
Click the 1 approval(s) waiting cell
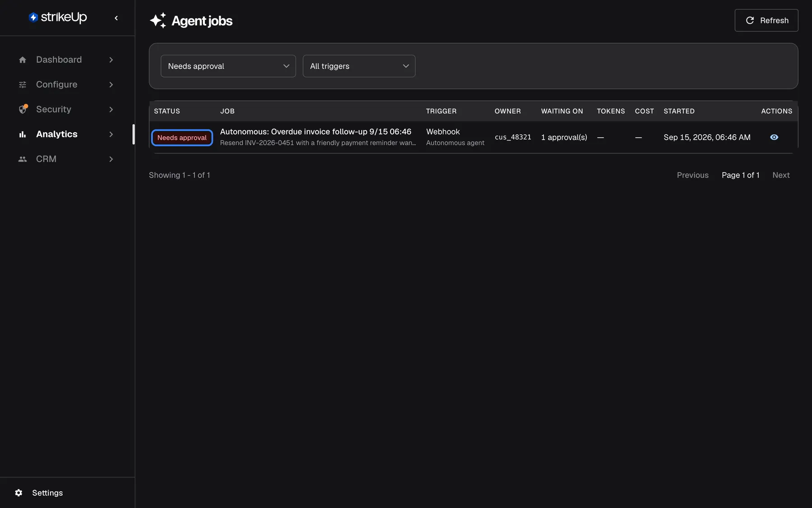(x=564, y=137)
